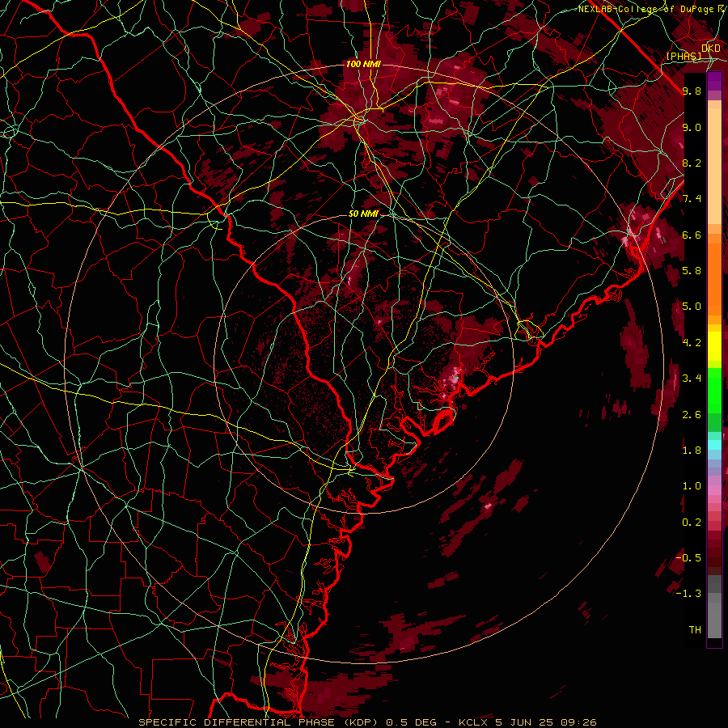Click the 'TH' threshold label on the legend
Viewport: 728px width, 728px height.
coord(695,630)
